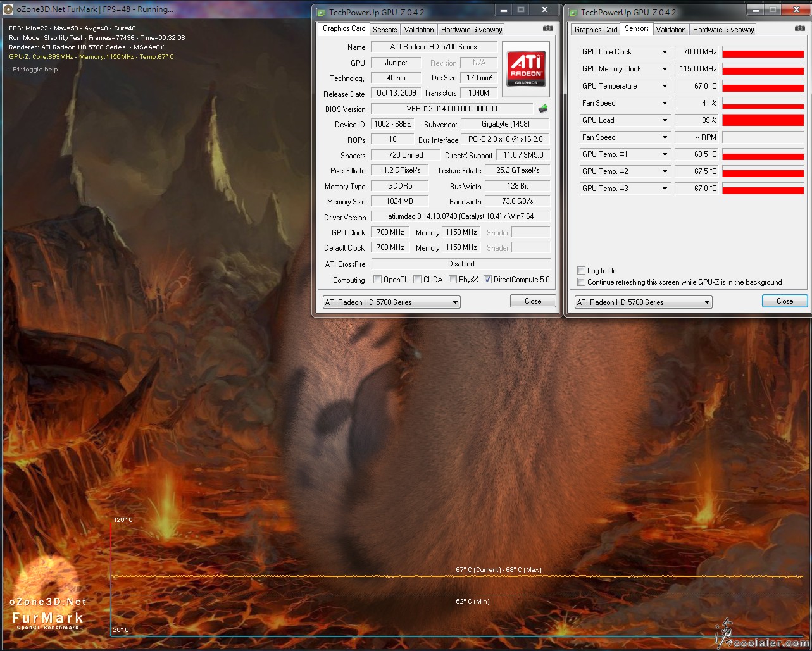Select the Graphics Card tab in the left GPU-Z window
Image resolution: width=812 pixels, height=651 pixels.
(x=344, y=28)
